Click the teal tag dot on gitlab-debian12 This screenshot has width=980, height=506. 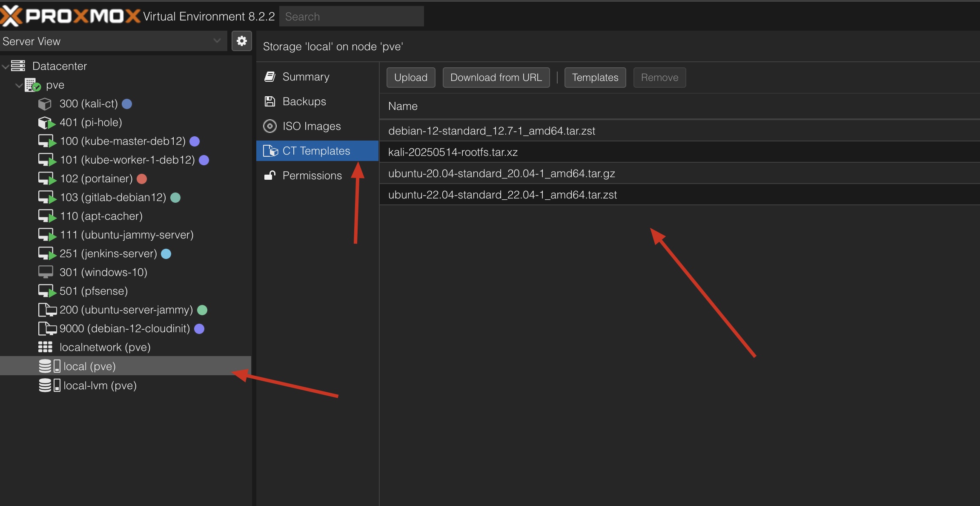coord(175,198)
